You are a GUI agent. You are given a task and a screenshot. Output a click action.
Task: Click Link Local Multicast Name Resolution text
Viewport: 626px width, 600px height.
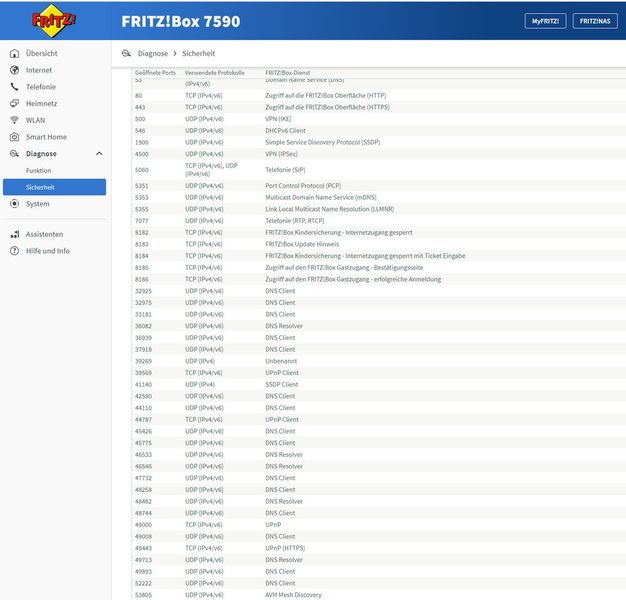point(330,209)
